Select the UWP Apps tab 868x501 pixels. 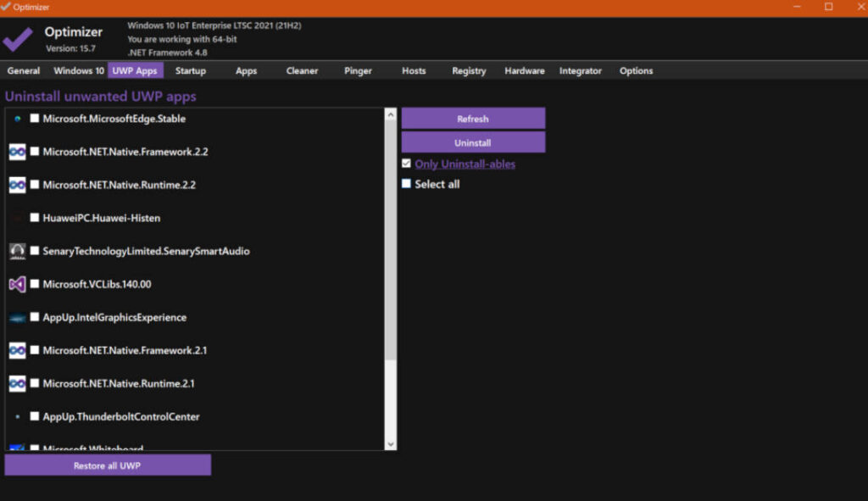(135, 71)
